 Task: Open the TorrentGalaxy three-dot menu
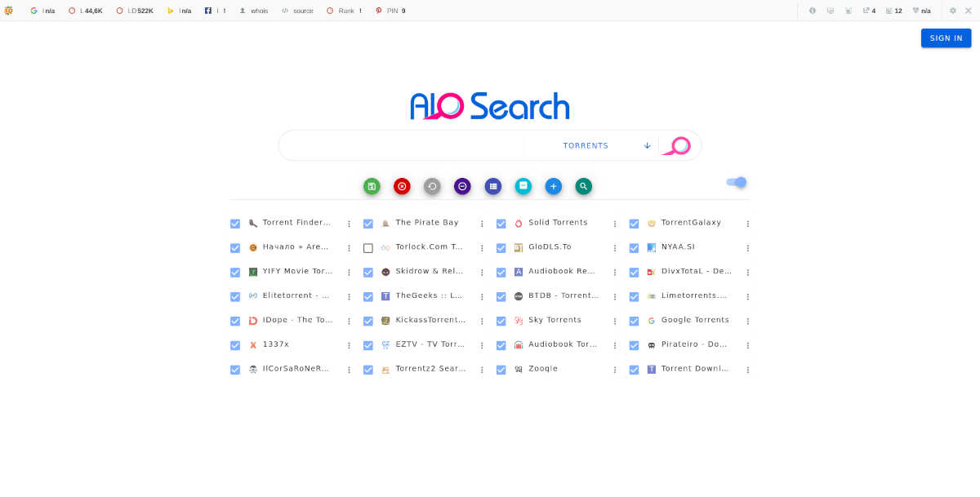point(747,224)
